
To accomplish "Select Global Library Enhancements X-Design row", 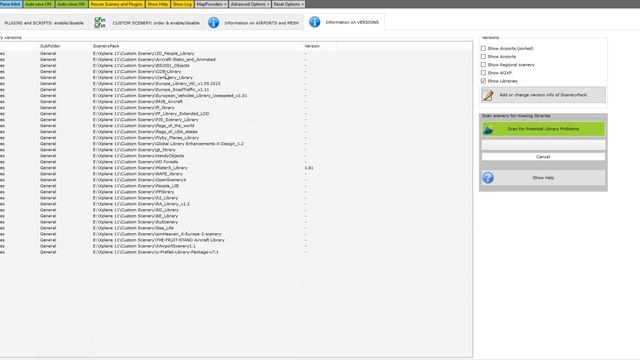I will click(x=236, y=144).
